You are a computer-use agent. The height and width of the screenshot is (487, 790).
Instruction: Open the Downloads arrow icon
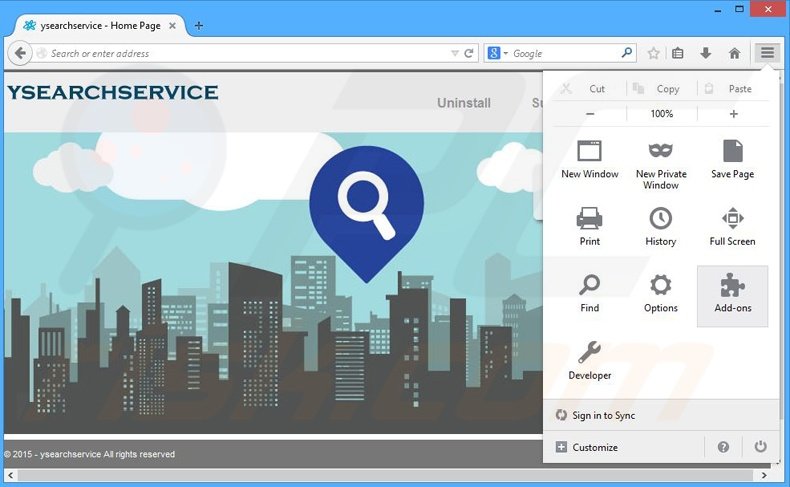coord(706,53)
